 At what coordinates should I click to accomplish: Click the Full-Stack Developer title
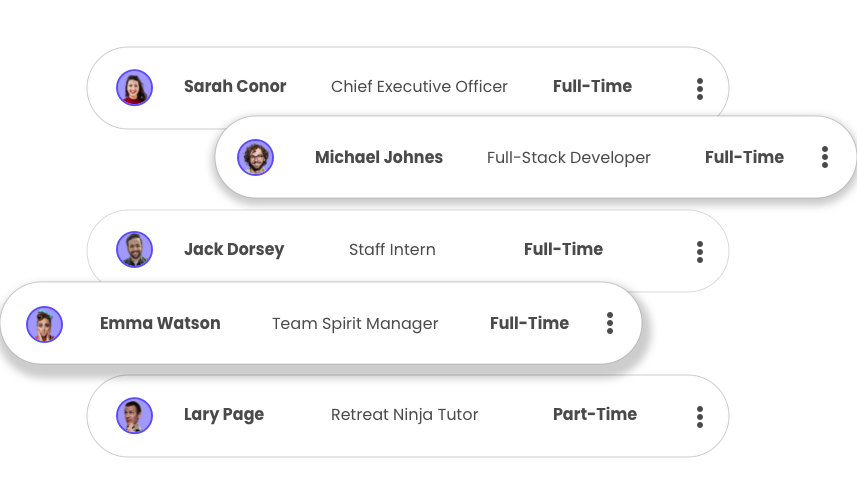click(569, 157)
